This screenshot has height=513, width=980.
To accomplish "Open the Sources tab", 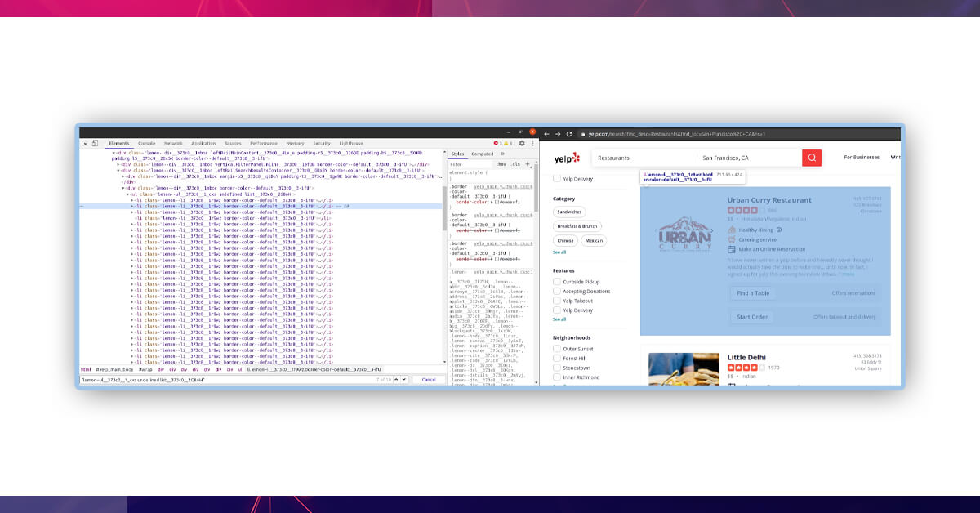I will click(x=233, y=143).
